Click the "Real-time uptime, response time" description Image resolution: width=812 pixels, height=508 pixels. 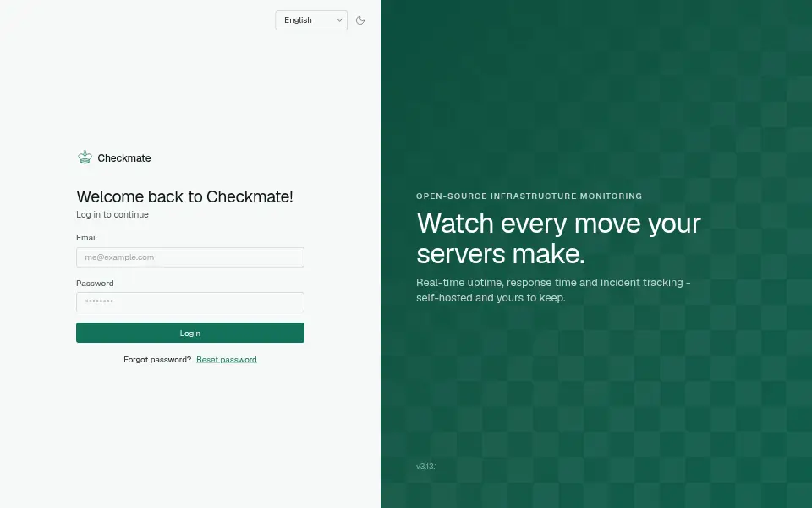click(x=553, y=290)
